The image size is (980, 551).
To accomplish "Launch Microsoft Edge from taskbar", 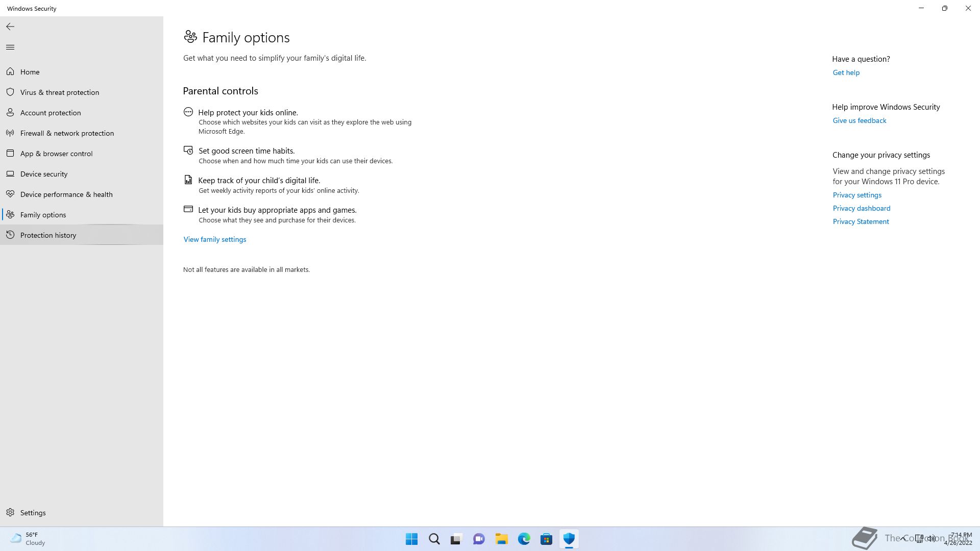I will (524, 539).
